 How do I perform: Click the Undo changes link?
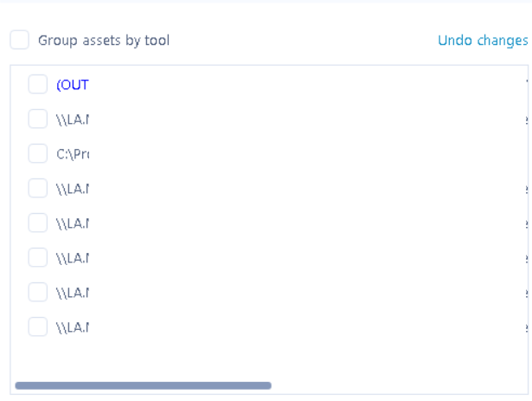tap(482, 41)
